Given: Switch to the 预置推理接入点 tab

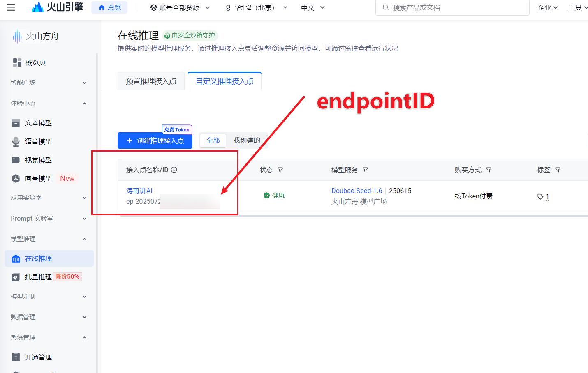Looking at the screenshot, I should click(151, 81).
